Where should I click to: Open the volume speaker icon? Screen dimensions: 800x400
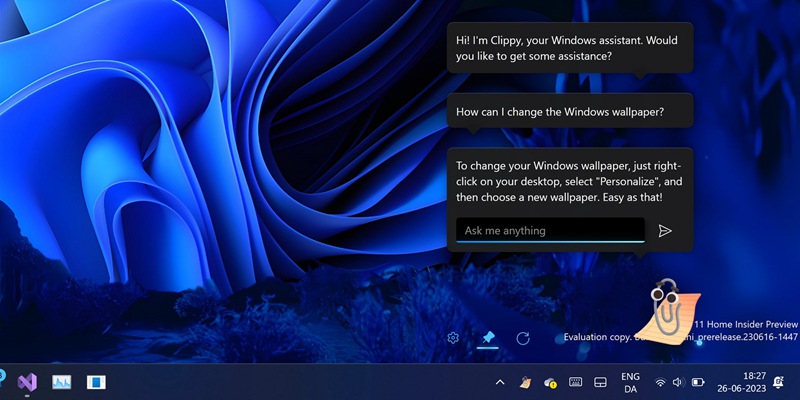pos(678,382)
